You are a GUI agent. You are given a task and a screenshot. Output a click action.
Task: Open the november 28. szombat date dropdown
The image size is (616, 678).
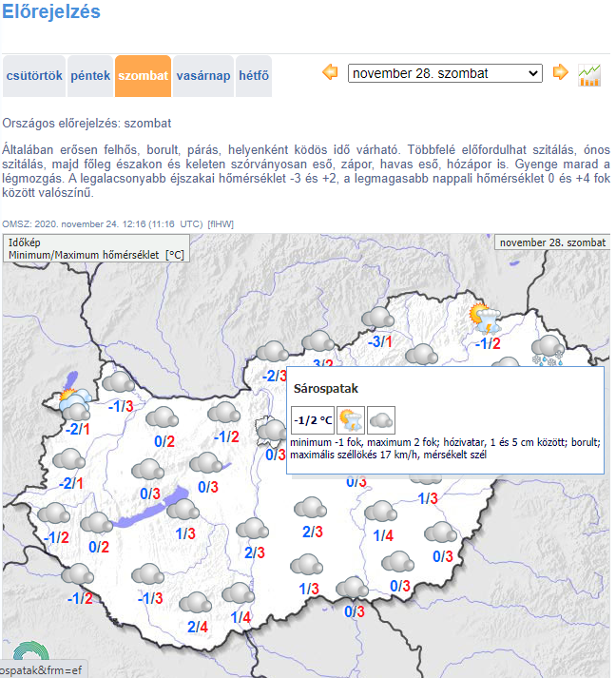[x=445, y=73]
